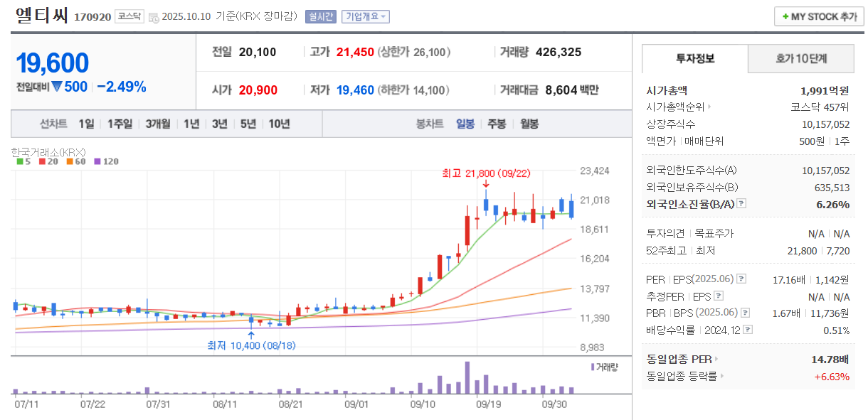Click the 저가 value 19,460
Viewport: 868px width, 420px height.
pyautogui.click(x=355, y=90)
